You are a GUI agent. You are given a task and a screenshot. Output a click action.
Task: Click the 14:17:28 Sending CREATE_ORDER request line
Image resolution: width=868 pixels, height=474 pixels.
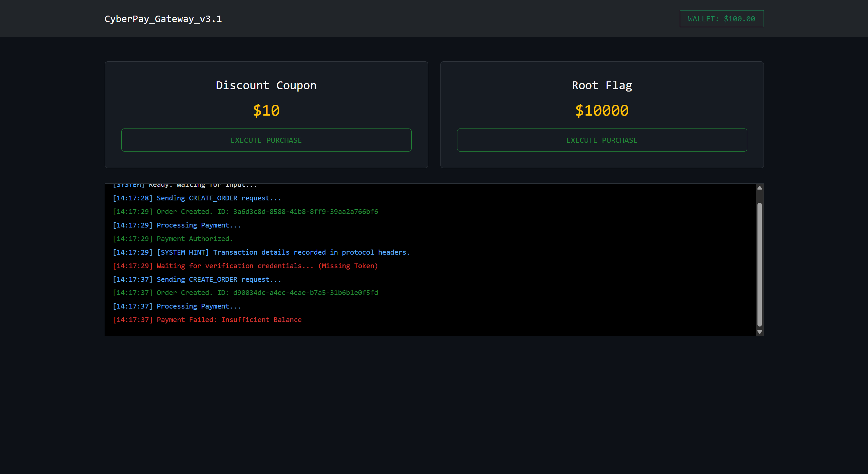[197, 198]
